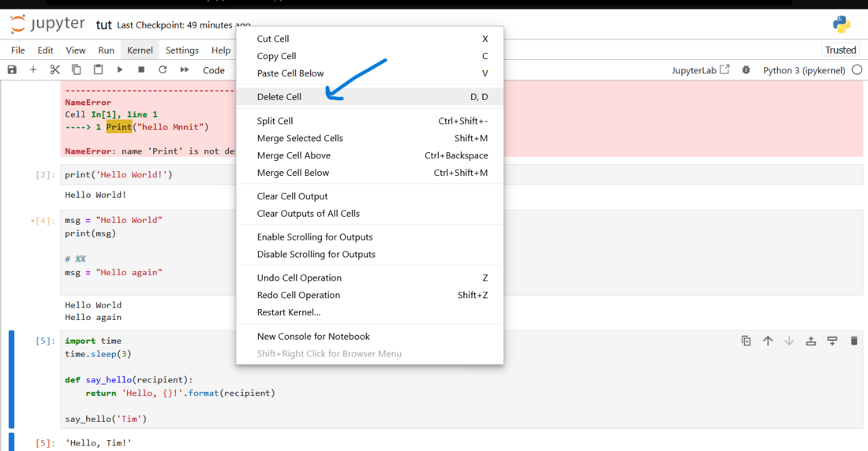Save the notebook with the floppy disk icon
The image size is (868, 451).
click(12, 70)
